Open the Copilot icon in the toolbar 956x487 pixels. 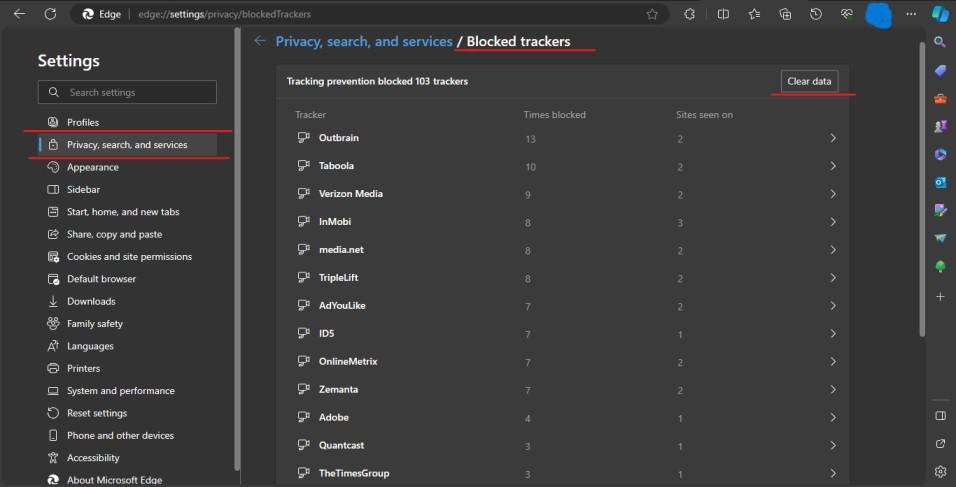pyautogui.click(x=939, y=15)
